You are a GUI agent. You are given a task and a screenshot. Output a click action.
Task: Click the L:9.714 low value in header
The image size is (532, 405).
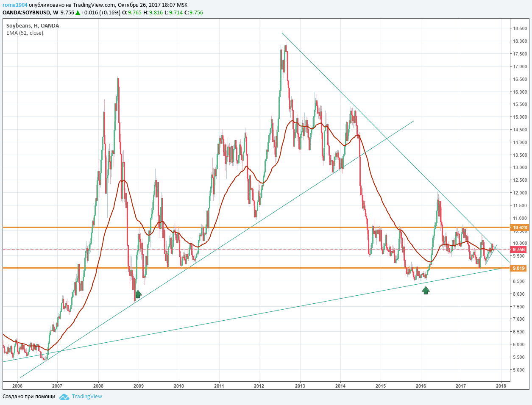click(x=174, y=13)
